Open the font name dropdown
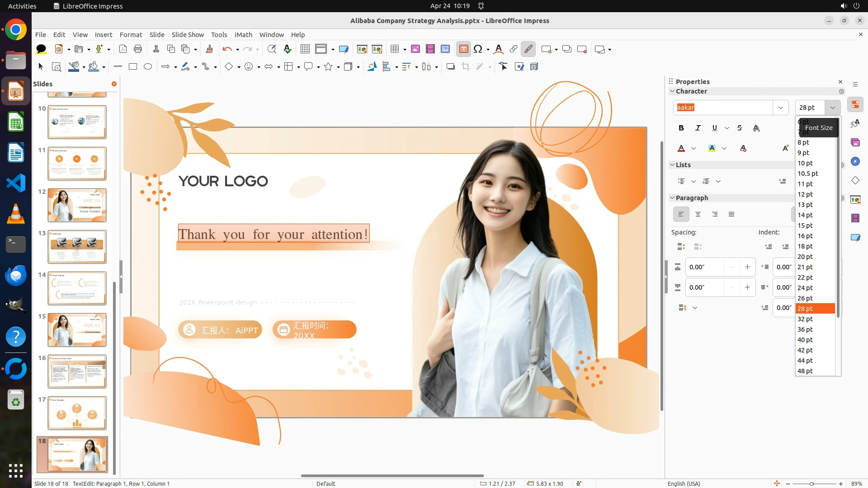This screenshot has width=868, height=488. pyautogui.click(x=780, y=108)
